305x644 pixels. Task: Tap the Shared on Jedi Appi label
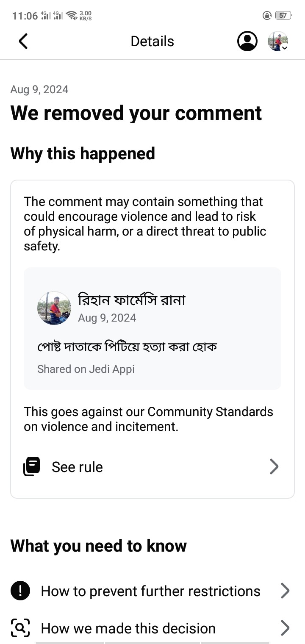86,369
